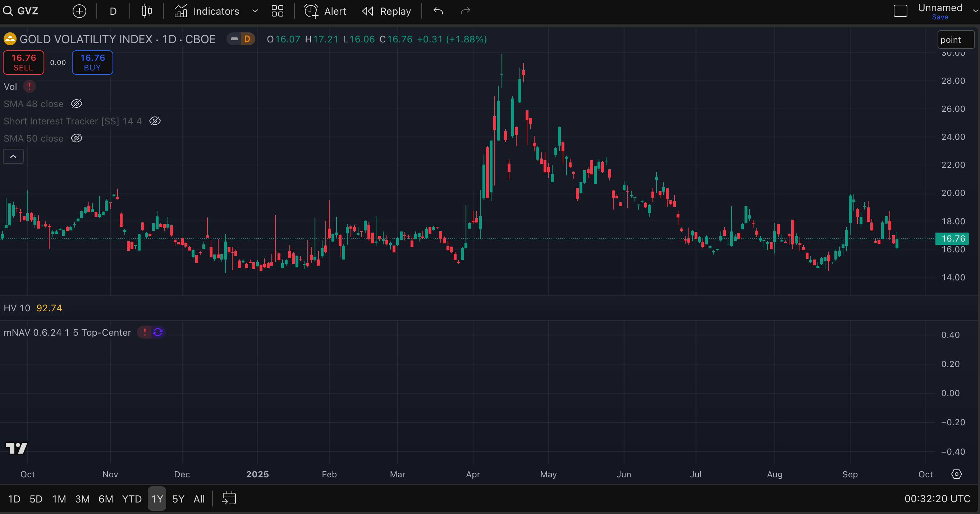
Task: Switch to YTD range
Action: click(132, 499)
